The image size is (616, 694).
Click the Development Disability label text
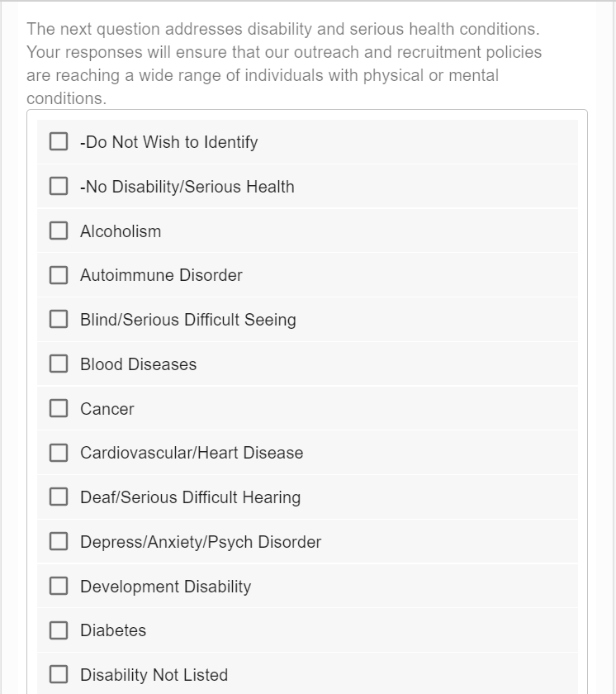[x=165, y=587]
